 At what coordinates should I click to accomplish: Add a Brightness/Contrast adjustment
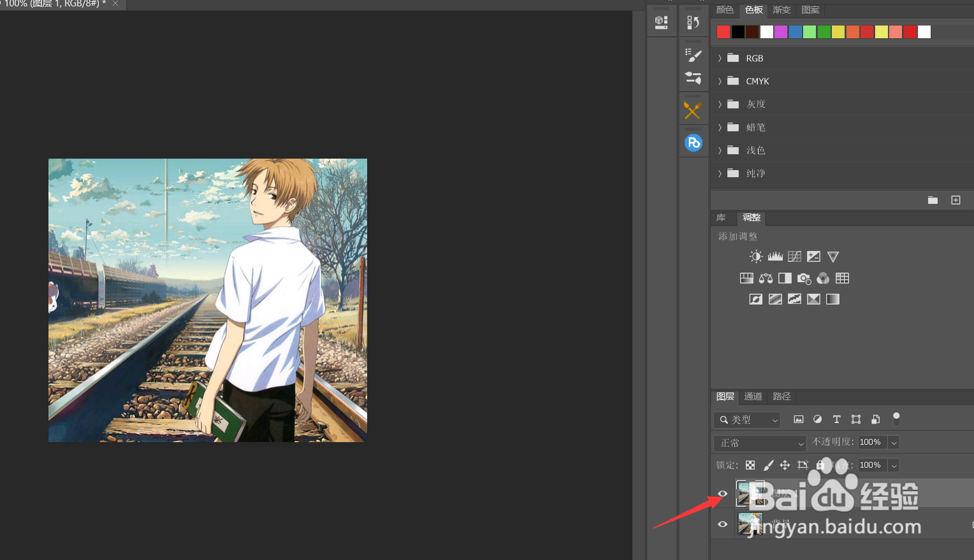(756, 257)
